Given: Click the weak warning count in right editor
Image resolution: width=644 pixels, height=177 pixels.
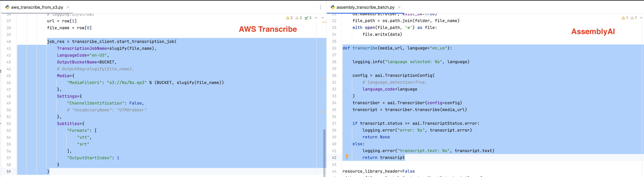Looking at the screenshot, I should tap(634, 18).
